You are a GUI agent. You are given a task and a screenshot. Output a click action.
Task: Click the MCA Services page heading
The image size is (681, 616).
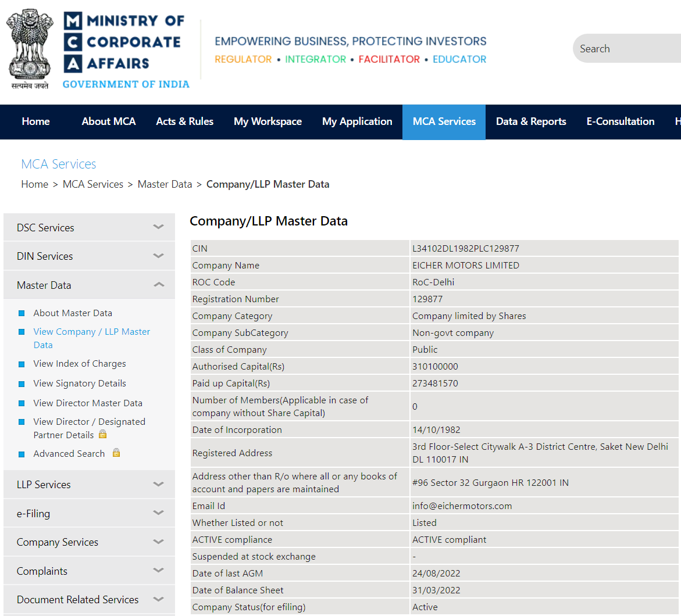(x=59, y=164)
